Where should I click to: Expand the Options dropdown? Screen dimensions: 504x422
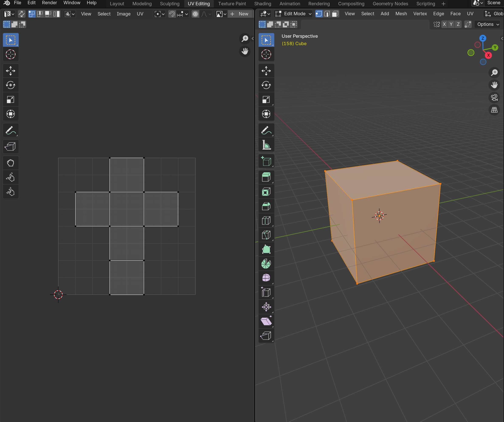(x=488, y=24)
